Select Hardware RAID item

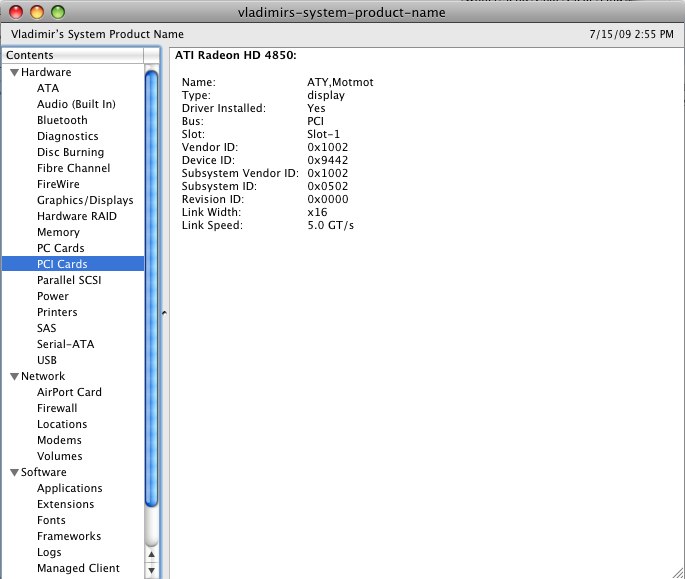pos(77,216)
